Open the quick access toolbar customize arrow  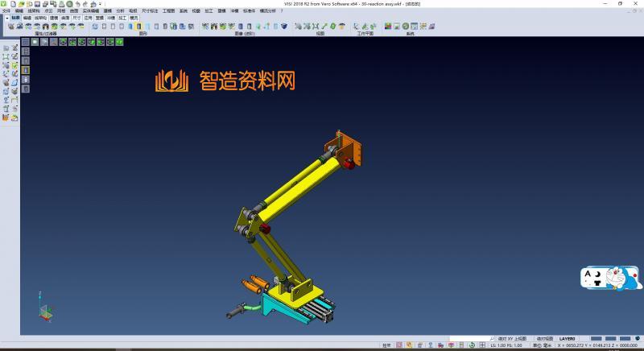[100, 4]
